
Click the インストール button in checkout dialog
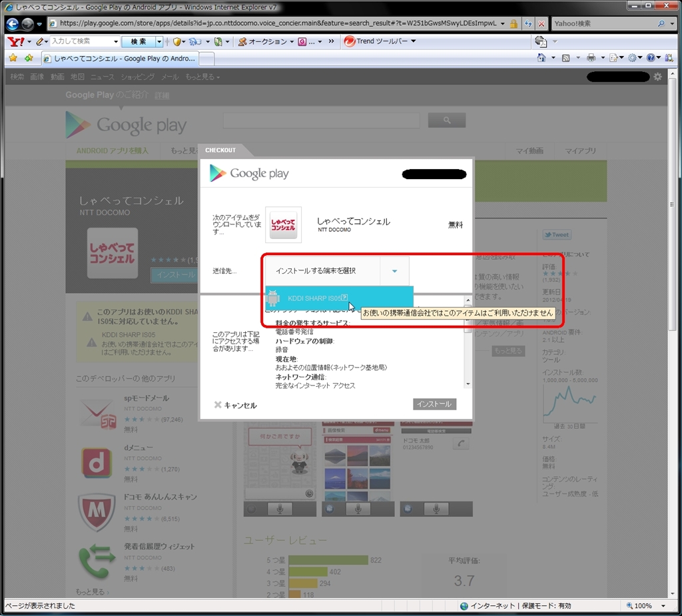tap(434, 404)
